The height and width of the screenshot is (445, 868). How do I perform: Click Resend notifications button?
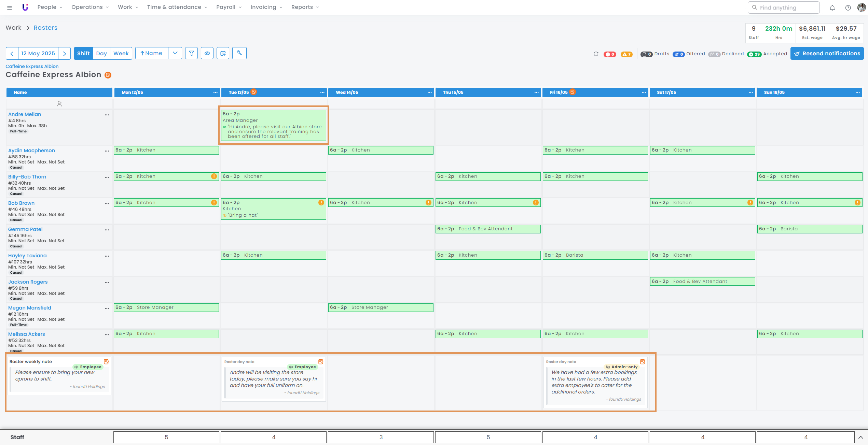(827, 54)
